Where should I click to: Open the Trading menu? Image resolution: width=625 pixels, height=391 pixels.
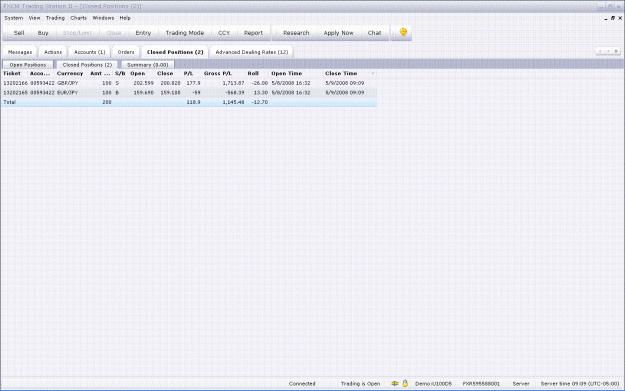55,18
